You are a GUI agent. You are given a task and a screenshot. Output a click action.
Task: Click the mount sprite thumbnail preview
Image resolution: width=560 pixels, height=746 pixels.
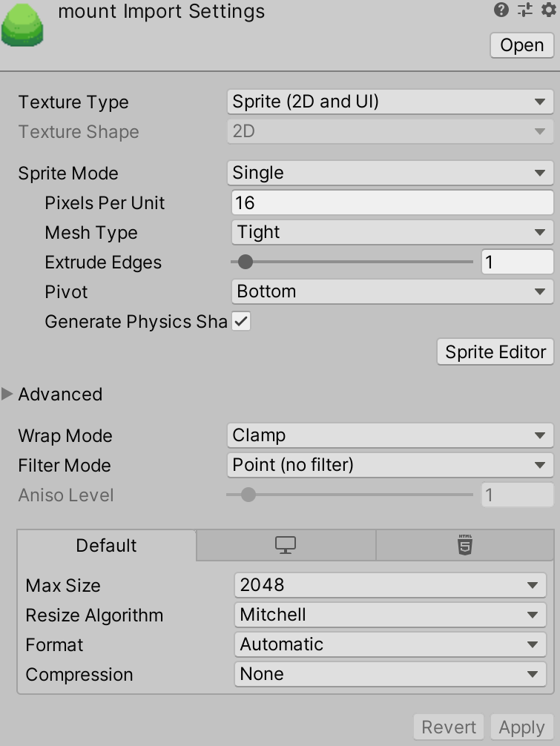(22, 25)
